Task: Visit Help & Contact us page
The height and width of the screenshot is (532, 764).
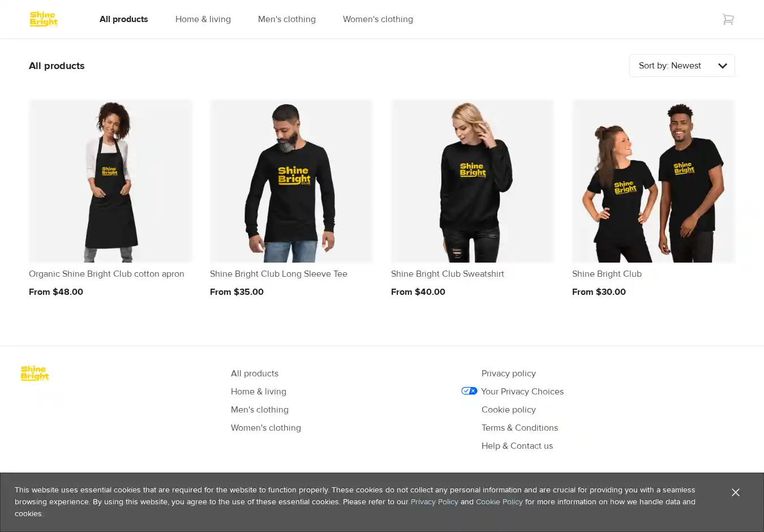Action: 517,446
